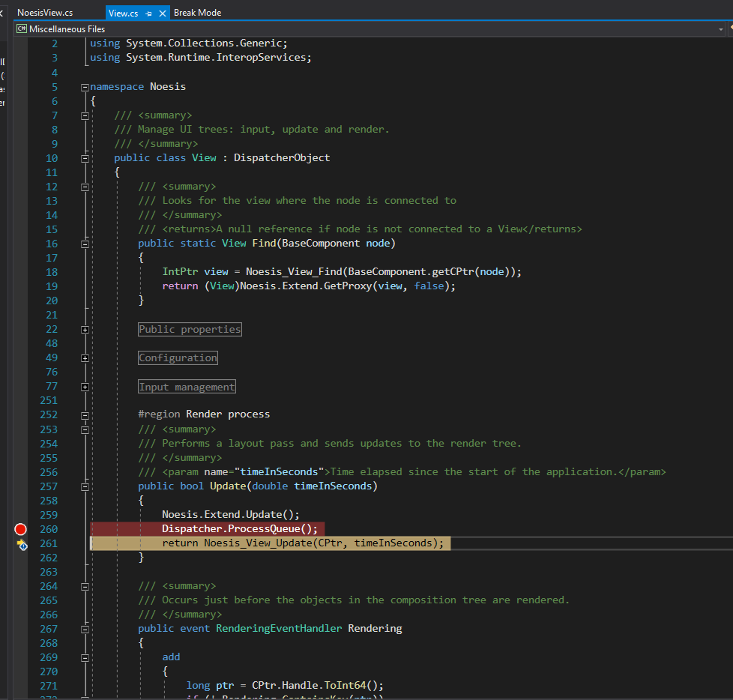Image resolution: width=733 pixels, height=700 pixels.
Task: Collapse the summary comment at line 7
Action: pyautogui.click(x=85, y=116)
